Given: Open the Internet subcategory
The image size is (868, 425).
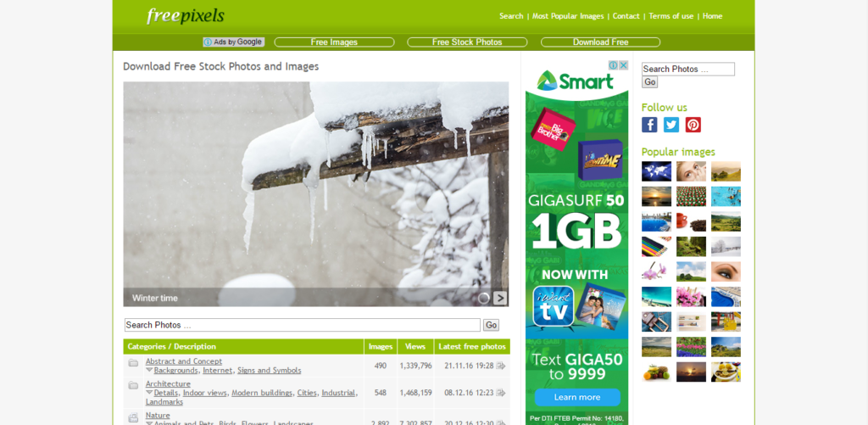Looking at the screenshot, I should click(218, 370).
